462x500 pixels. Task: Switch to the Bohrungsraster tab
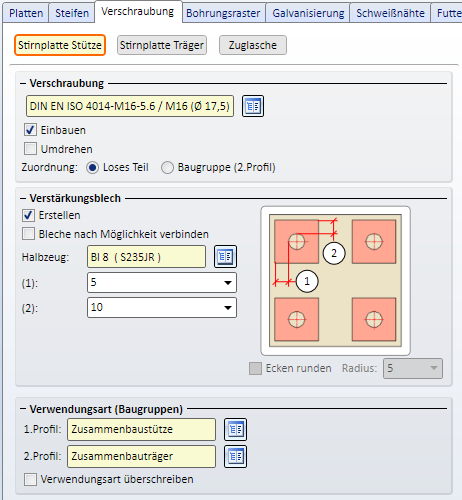pyautogui.click(x=224, y=13)
